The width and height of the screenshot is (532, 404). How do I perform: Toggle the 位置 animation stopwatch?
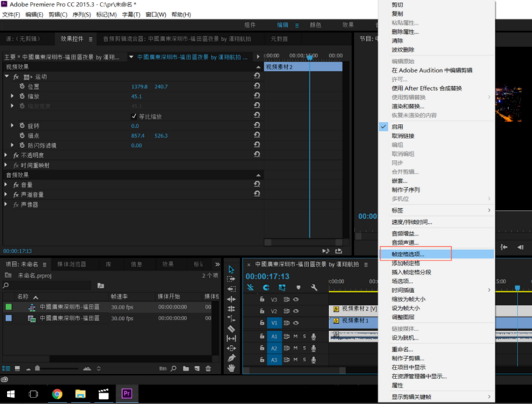pyautogui.click(x=21, y=86)
